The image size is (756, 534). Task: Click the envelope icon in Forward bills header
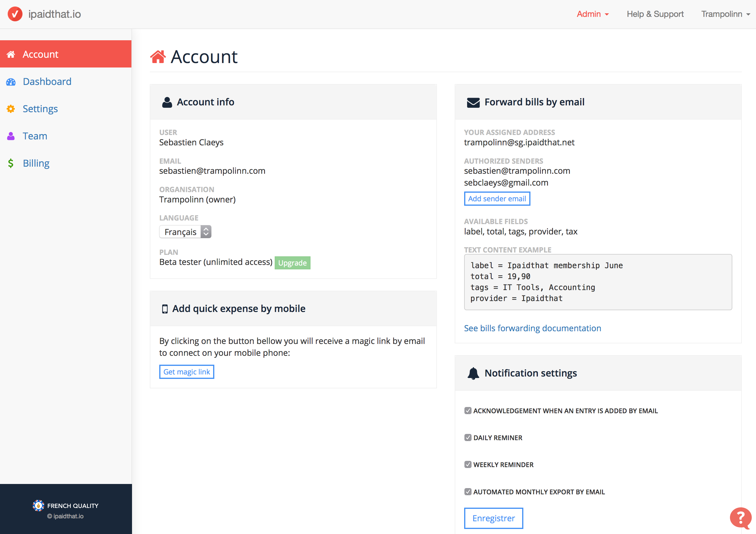(x=473, y=102)
